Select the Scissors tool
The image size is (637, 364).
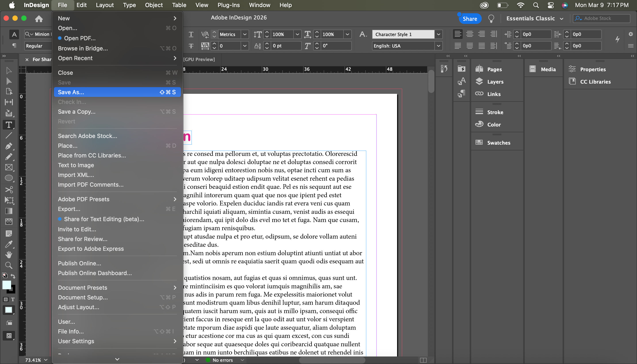click(9, 190)
